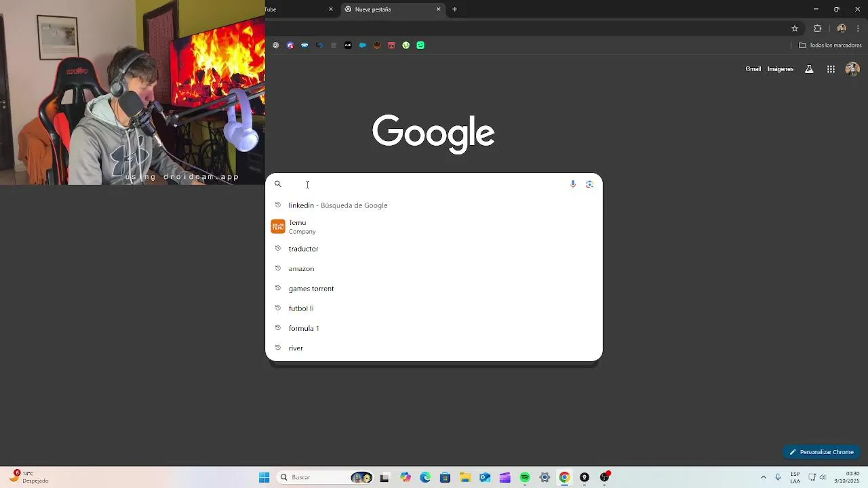Close the YouTube tab
Screen dimensions: 868x488
point(331,9)
